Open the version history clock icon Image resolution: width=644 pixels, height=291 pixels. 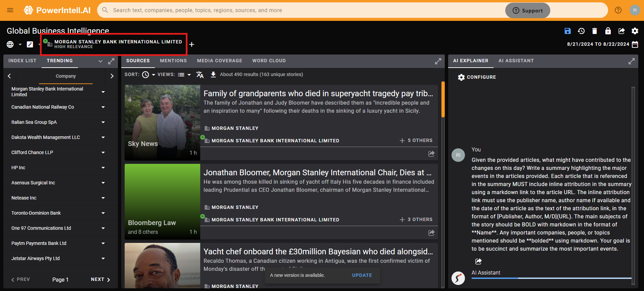pyautogui.click(x=581, y=31)
